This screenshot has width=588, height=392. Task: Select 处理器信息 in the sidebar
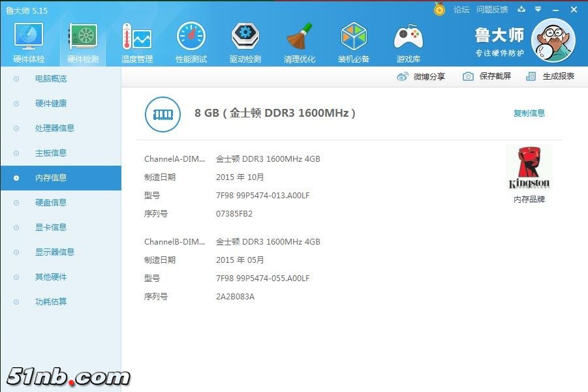coord(55,128)
